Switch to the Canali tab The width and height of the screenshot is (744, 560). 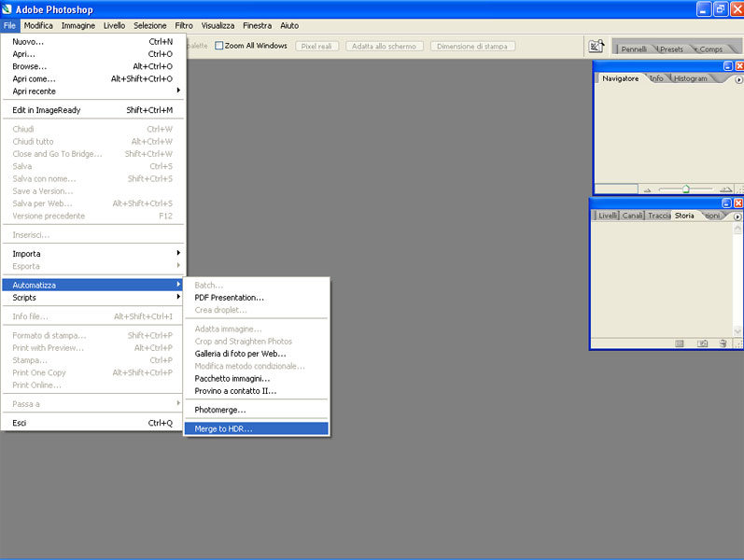[x=632, y=216]
